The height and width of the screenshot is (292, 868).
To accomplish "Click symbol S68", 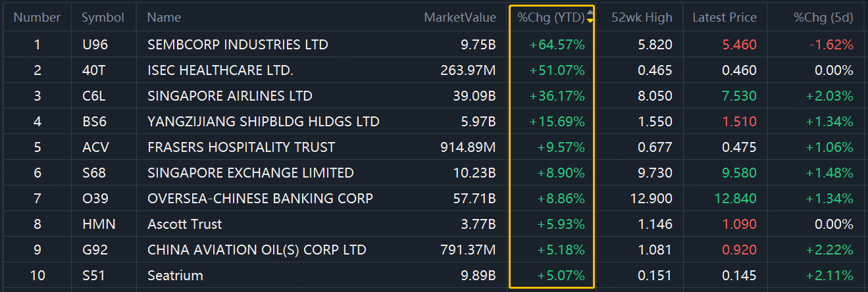I will 93,173.
